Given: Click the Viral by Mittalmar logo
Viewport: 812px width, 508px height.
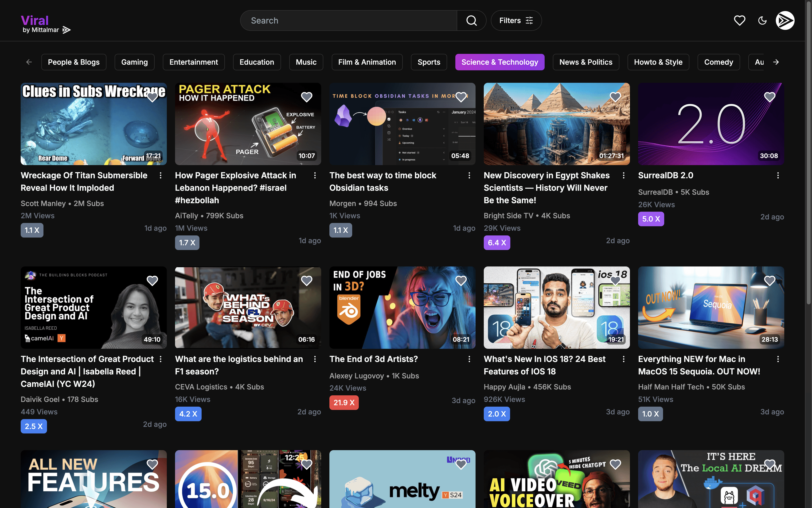Looking at the screenshot, I should (x=46, y=24).
